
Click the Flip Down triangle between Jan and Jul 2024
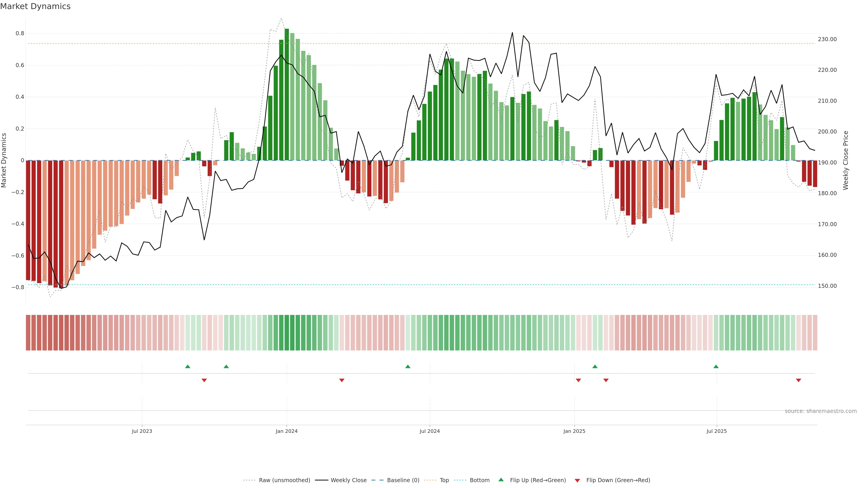tap(342, 380)
